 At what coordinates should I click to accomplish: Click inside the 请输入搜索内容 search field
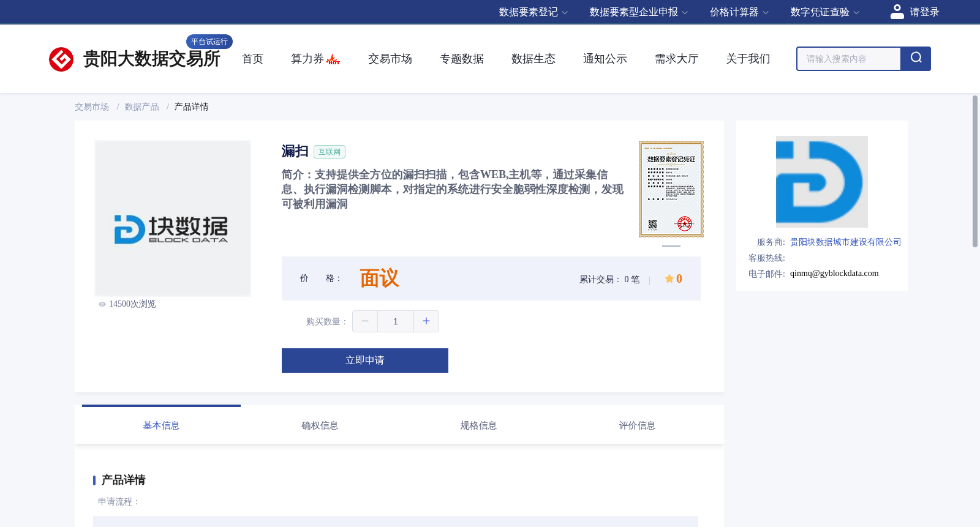pyautogui.click(x=849, y=59)
